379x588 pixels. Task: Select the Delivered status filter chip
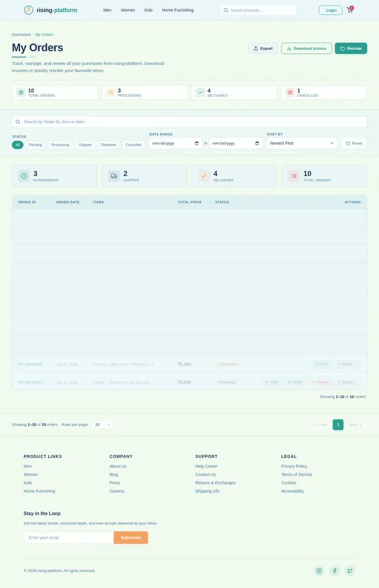pyautogui.click(x=108, y=145)
